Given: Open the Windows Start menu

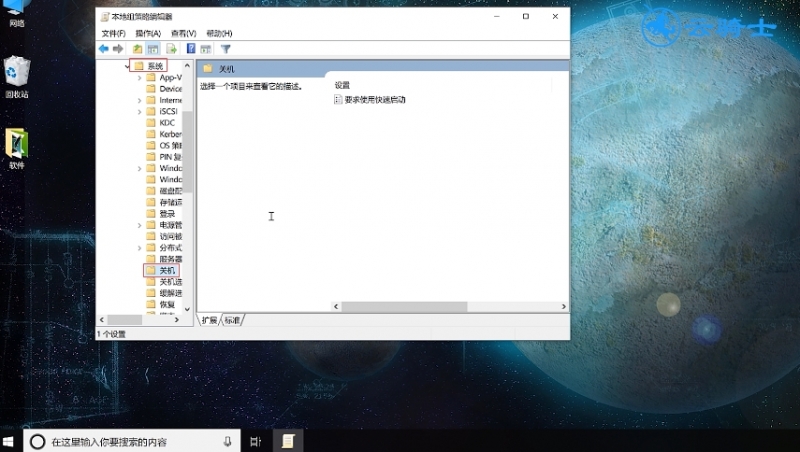Looking at the screenshot, I should tap(8, 441).
